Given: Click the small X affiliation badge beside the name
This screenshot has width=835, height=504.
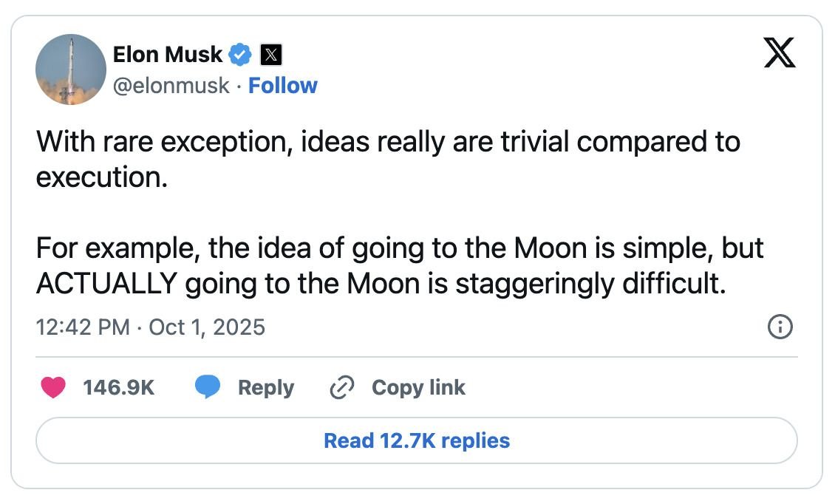Looking at the screenshot, I should pos(272,55).
